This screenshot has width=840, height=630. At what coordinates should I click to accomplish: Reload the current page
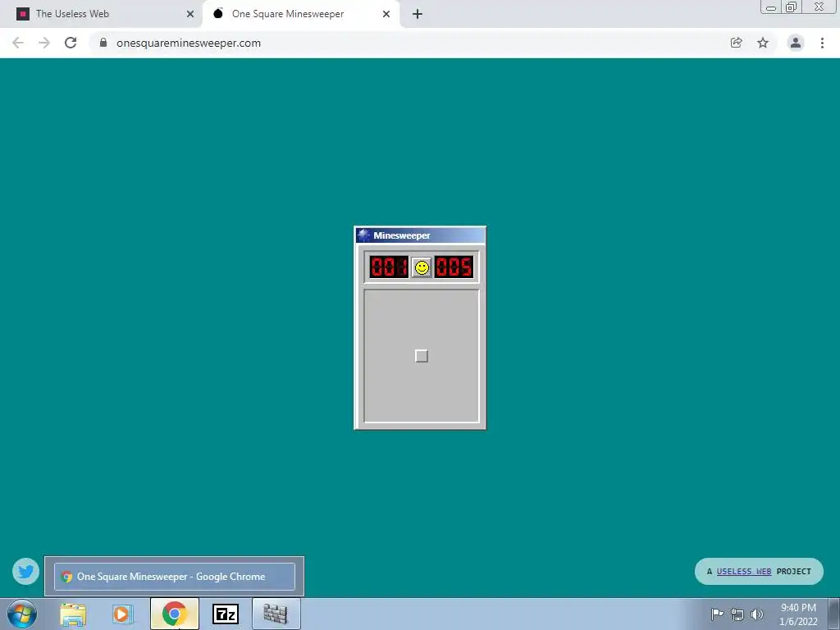[x=71, y=43]
